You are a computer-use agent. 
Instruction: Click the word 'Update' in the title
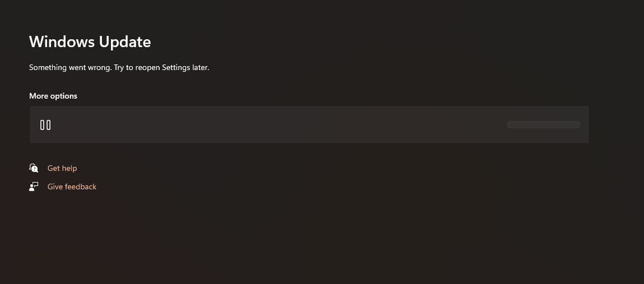124,42
